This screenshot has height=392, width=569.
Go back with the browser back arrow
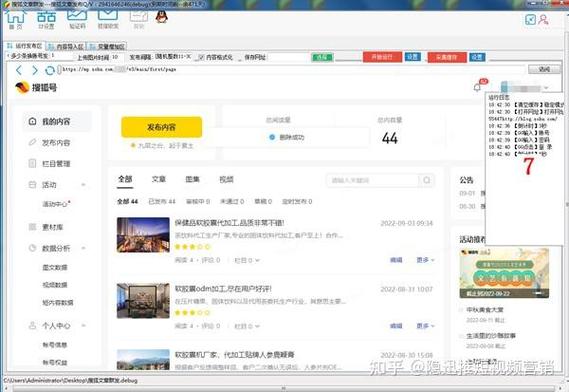click(x=19, y=70)
